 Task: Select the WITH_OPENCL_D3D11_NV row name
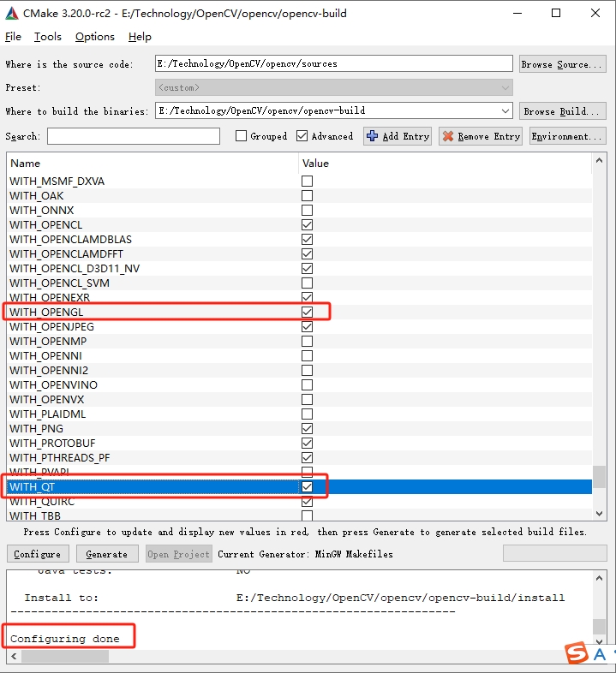(x=75, y=269)
